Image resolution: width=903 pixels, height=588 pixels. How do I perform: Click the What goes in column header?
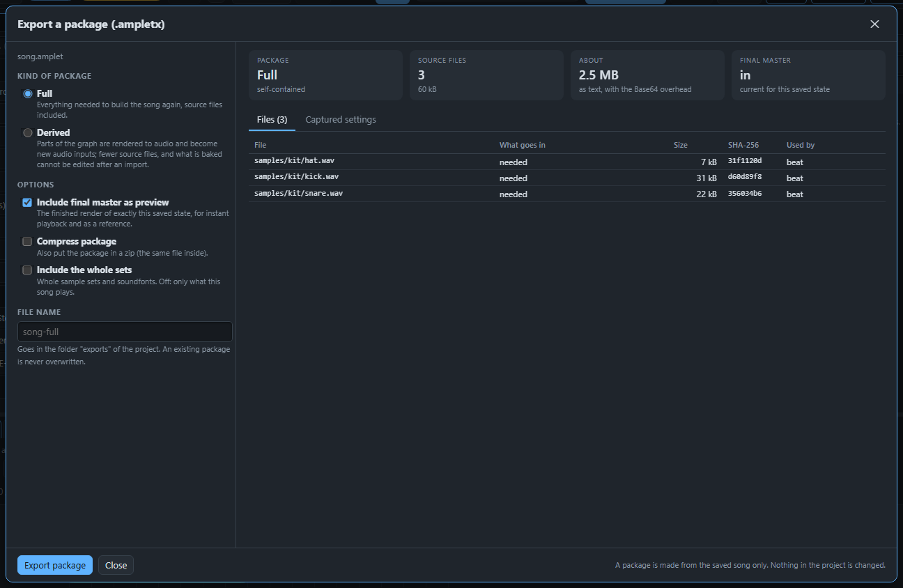[523, 145]
